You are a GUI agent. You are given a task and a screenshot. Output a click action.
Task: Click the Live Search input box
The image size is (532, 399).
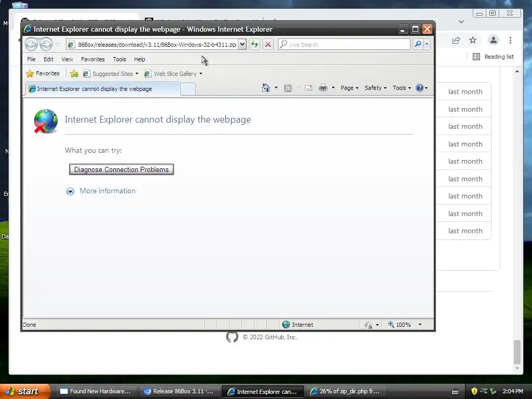coord(344,45)
